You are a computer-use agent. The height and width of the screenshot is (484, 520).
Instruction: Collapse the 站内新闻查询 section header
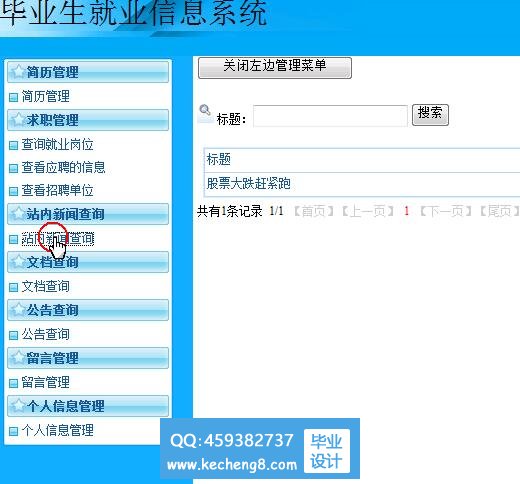pyautogui.click(x=88, y=214)
